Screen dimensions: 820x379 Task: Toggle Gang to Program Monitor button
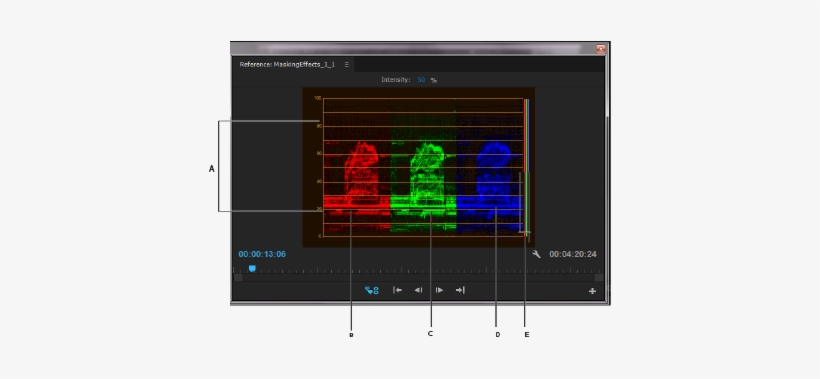pos(372,290)
